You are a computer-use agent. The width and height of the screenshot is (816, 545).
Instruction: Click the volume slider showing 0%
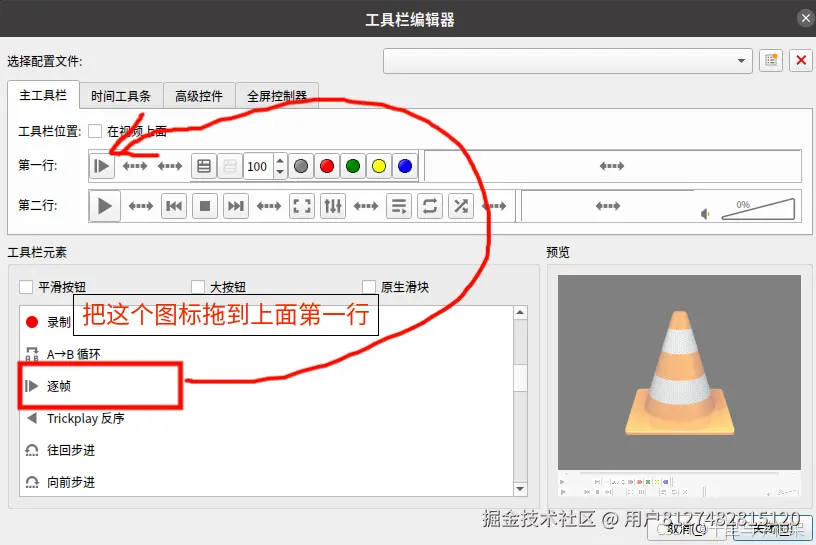(758, 209)
